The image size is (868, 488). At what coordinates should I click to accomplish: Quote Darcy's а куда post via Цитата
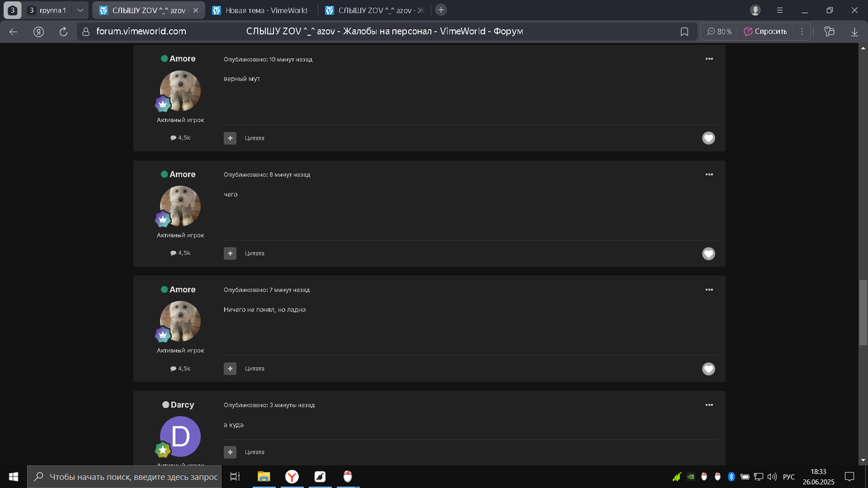254,452
